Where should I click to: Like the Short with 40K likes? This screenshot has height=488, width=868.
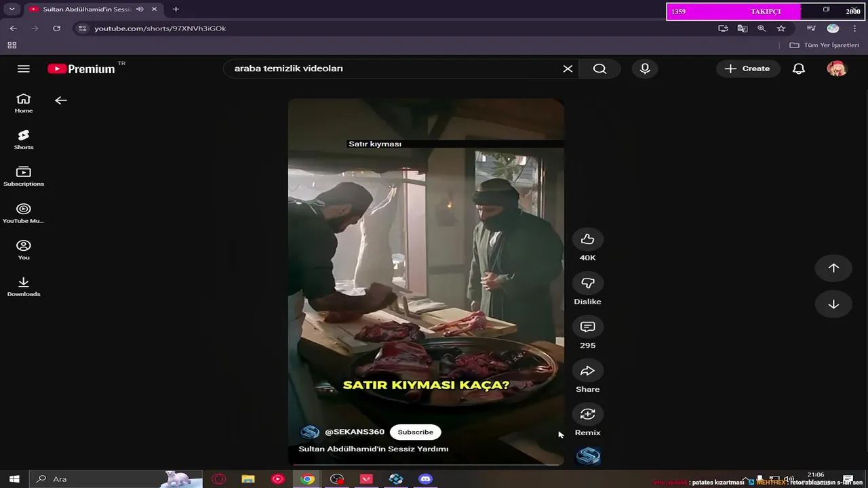[x=587, y=239]
